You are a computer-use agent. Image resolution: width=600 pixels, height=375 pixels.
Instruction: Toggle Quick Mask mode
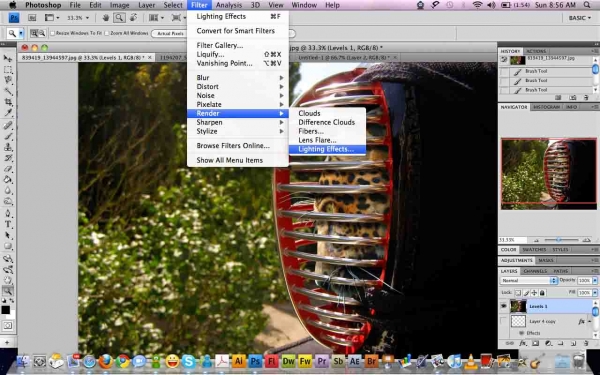click(8, 326)
